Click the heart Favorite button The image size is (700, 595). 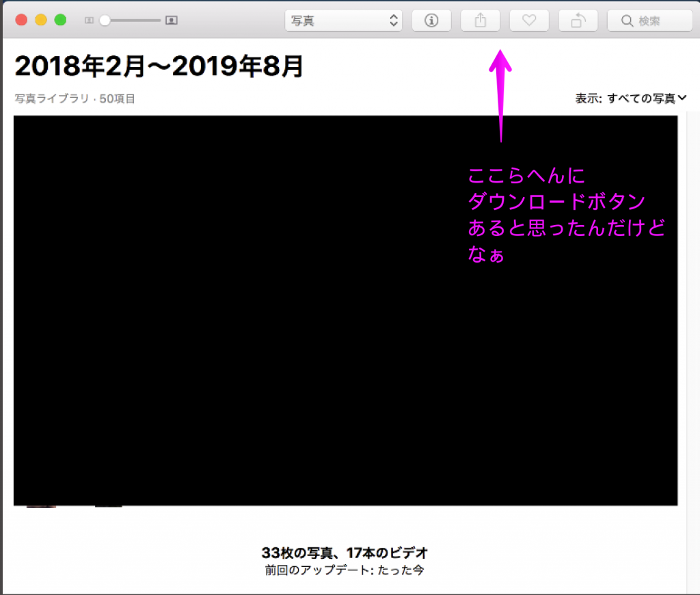(x=529, y=21)
